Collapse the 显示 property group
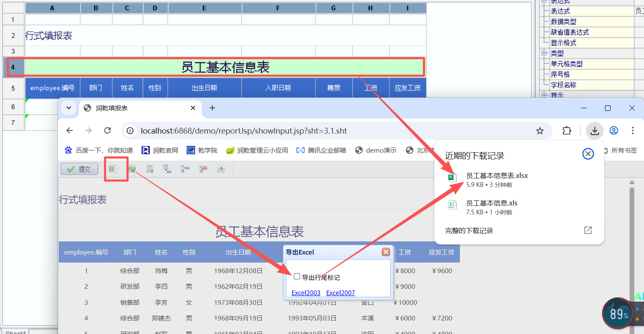 (544, 95)
